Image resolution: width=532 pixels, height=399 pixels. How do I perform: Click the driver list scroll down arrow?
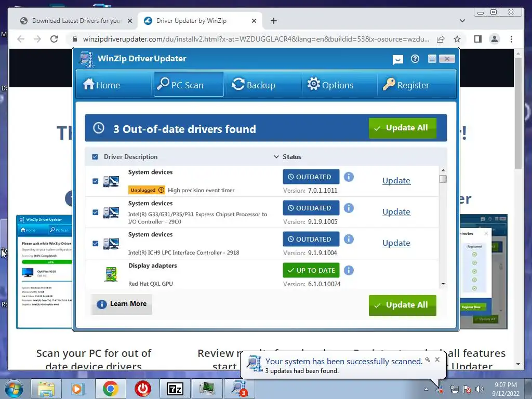(x=443, y=284)
